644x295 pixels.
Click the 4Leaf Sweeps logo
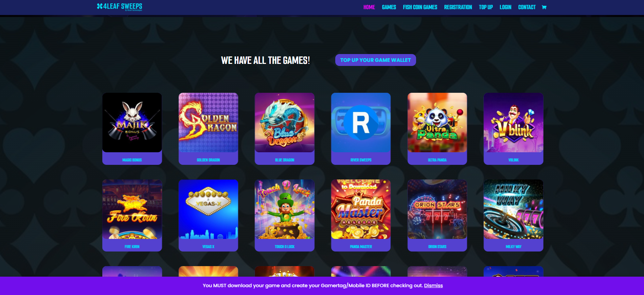point(120,7)
